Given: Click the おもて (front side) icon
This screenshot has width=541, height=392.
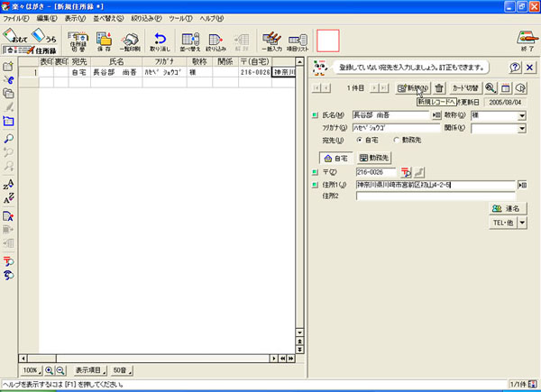Looking at the screenshot, I should [15, 38].
